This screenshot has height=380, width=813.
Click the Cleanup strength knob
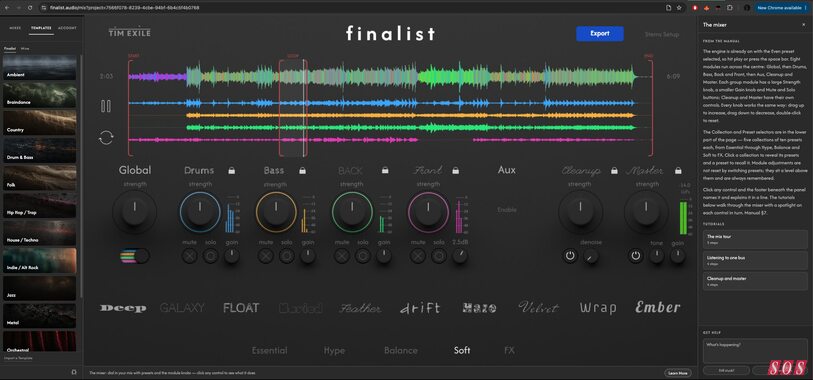[x=580, y=212]
